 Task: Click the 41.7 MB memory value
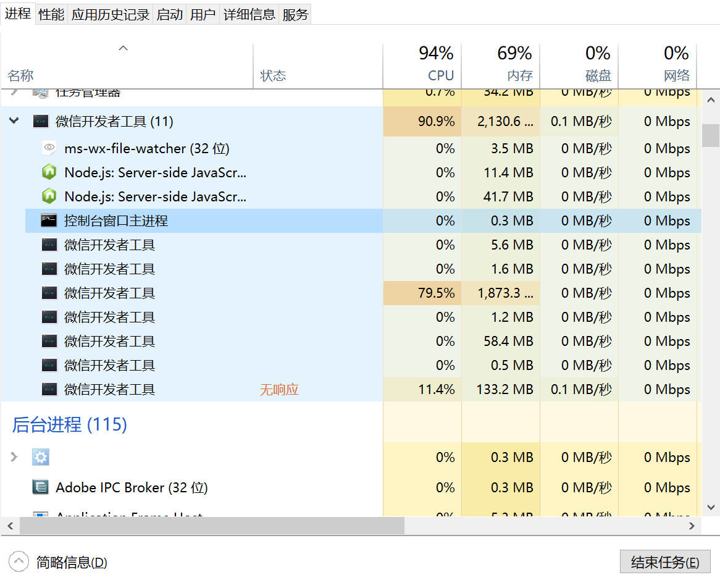coord(508,196)
